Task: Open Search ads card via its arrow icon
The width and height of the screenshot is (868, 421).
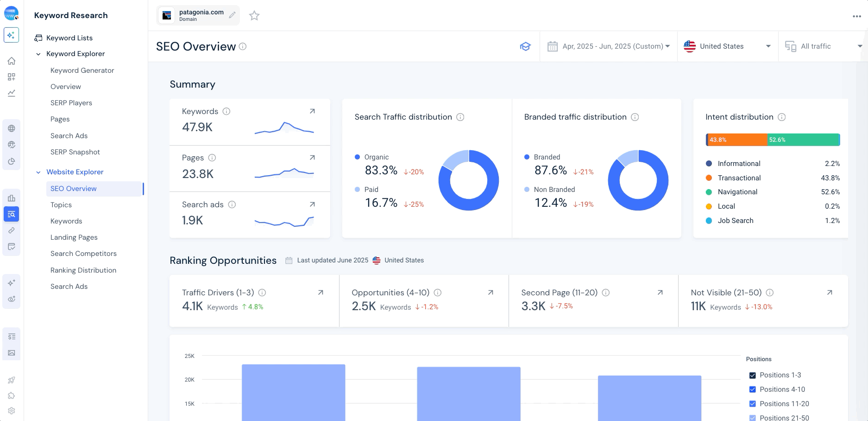Action: (x=312, y=204)
